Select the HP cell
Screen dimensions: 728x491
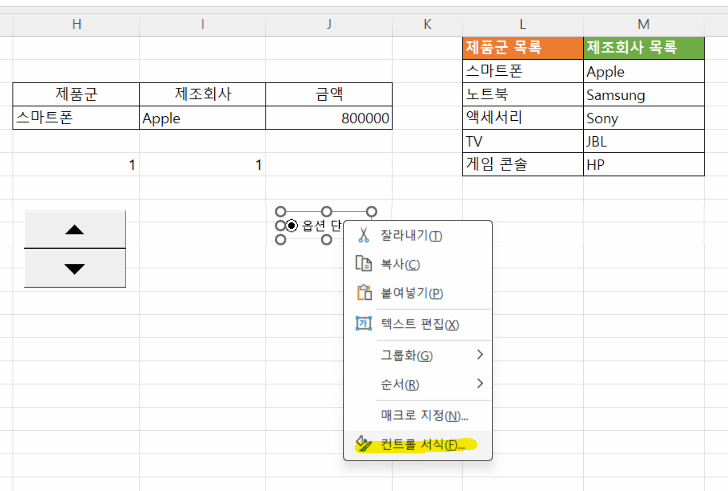tap(644, 164)
